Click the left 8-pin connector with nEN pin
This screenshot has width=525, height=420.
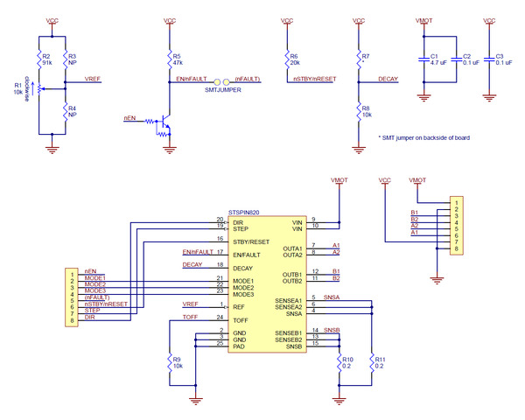pos(72,297)
